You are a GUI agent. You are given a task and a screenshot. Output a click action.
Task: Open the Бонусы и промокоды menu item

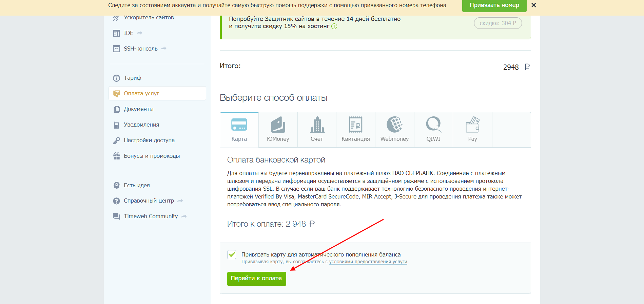152,156
